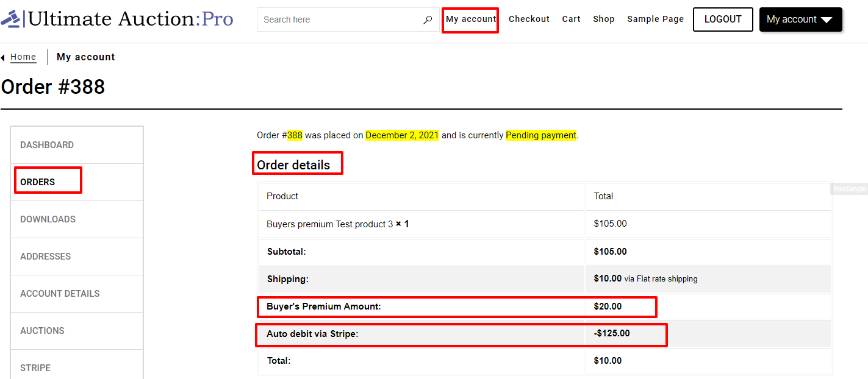Click the Ultimate Auction Pro gavel logo

pos(11,19)
